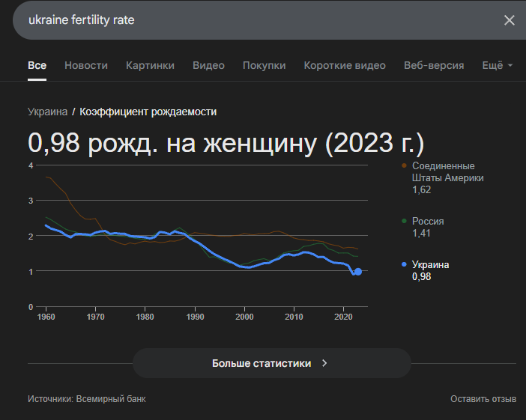526x420 pixels.
Task: Click the '4' y-axis label
Action: [x=31, y=165]
